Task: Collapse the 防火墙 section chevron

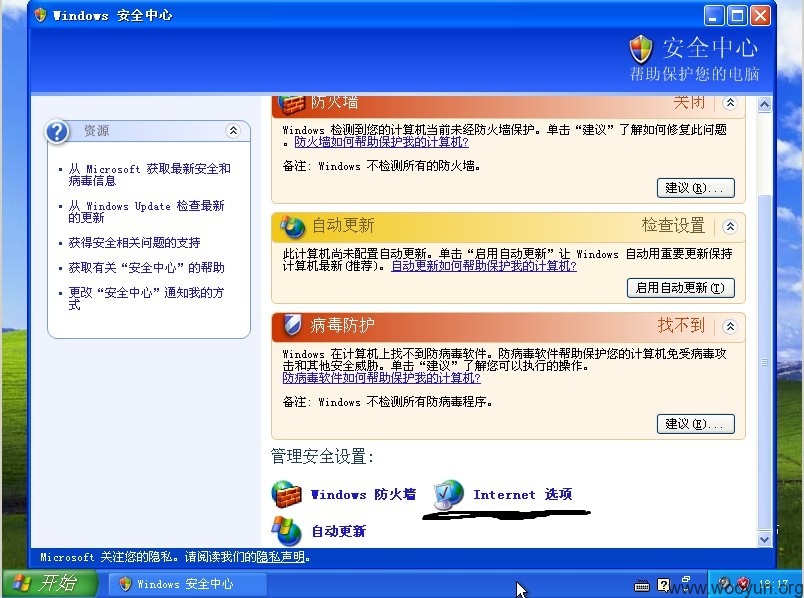Action: pyautogui.click(x=730, y=103)
